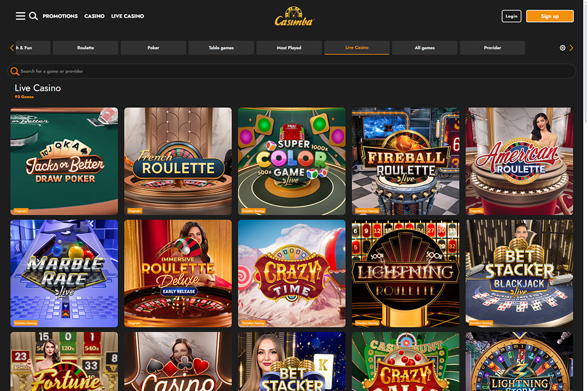Screen dimensions: 588x391
Task: Launch the Lightning Roulette game tile
Action: 405,273
